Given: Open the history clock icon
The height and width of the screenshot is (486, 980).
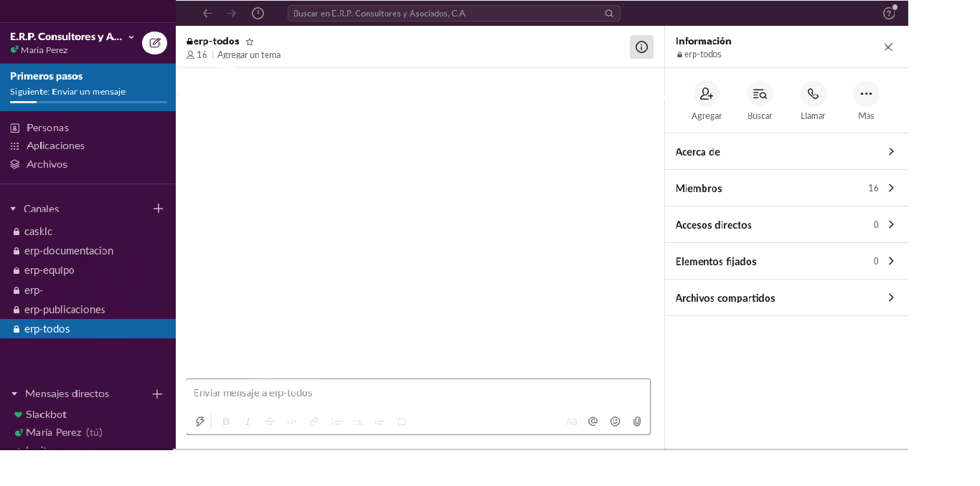Looking at the screenshot, I should pos(258,13).
